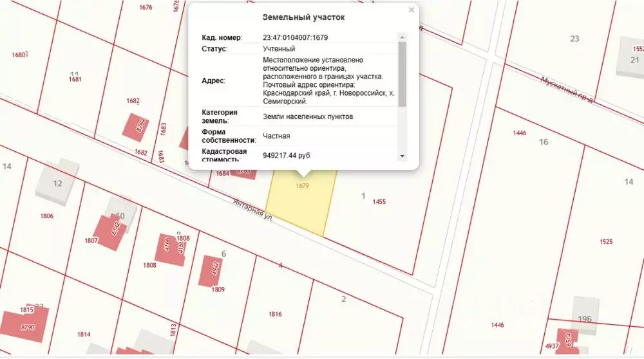This screenshot has width=644, height=359.
Task: Click red building 4942
Action: (x=211, y=271)
